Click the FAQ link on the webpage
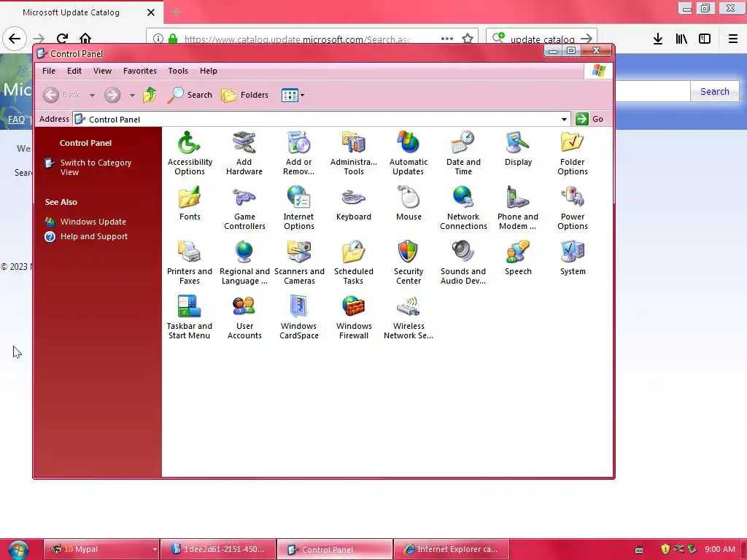Image resolution: width=747 pixels, height=560 pixels. point(16,119)
